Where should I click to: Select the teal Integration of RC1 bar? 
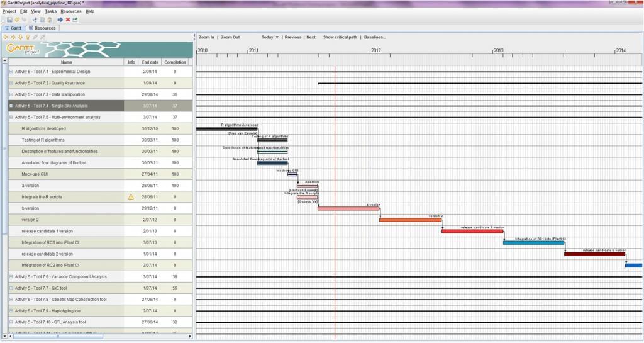pyautogui.click(x=533, y=243)
